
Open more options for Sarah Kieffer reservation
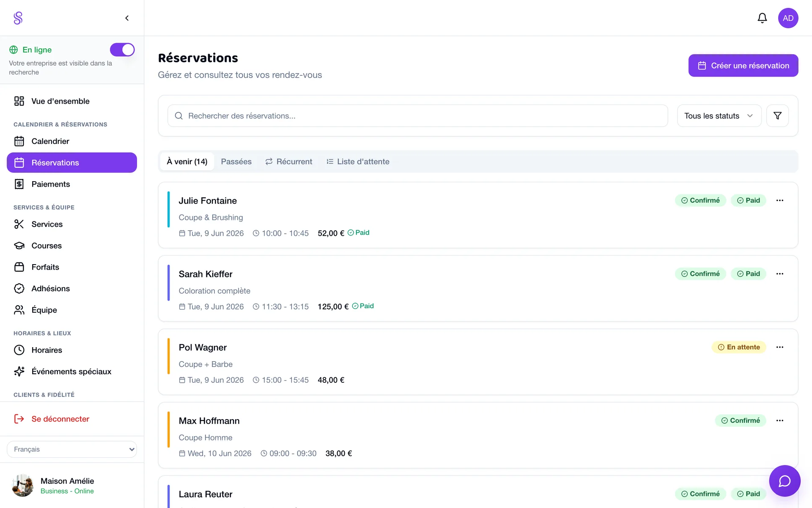780,274
